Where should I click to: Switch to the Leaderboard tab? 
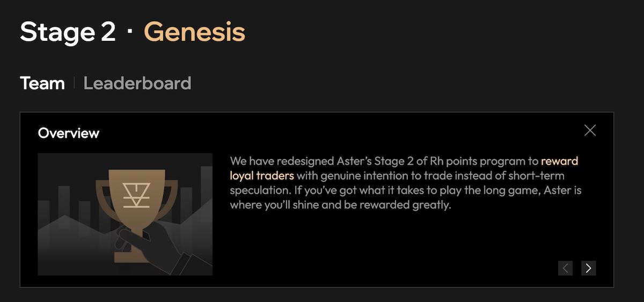coord(137,83)
